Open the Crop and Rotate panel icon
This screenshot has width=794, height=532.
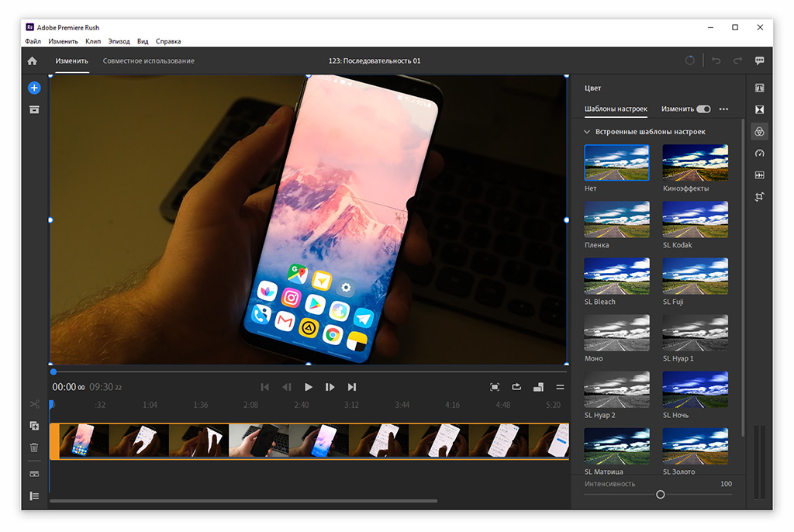point(759,196)
